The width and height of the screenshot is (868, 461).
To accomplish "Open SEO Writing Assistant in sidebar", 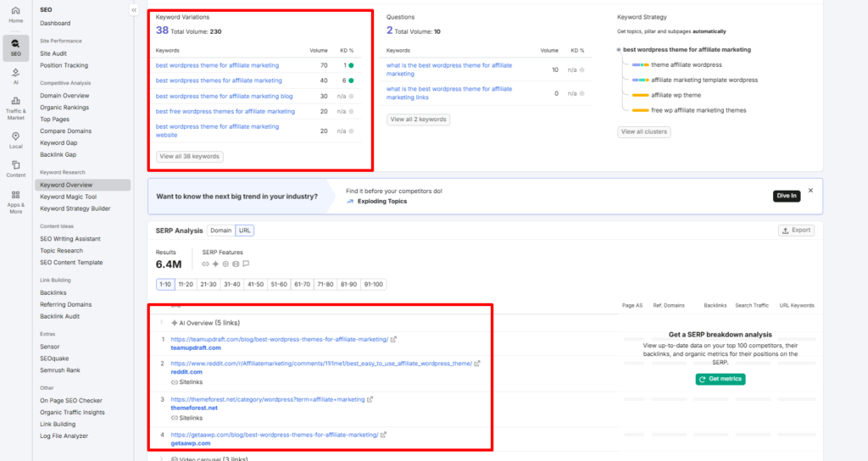I will 70,239.
